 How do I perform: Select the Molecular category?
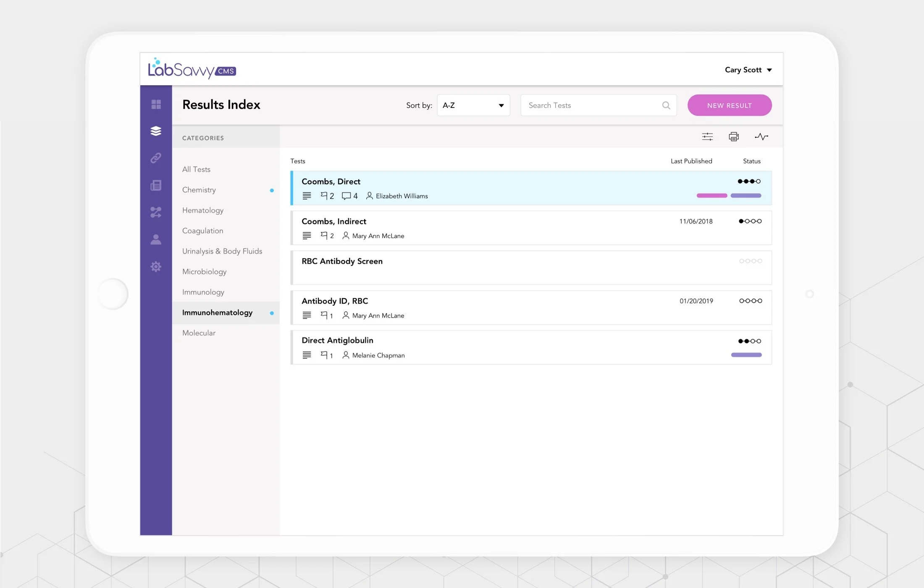coord(199,333)
